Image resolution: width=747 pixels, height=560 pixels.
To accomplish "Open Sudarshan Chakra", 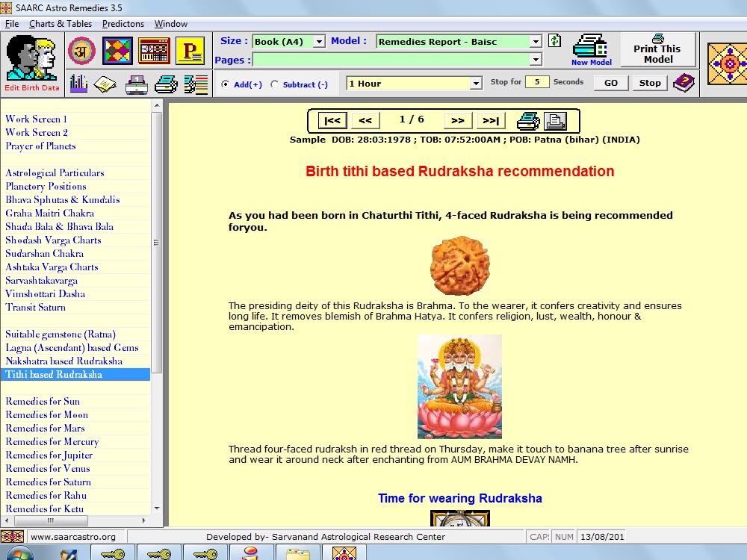I will tap(44, 253).
